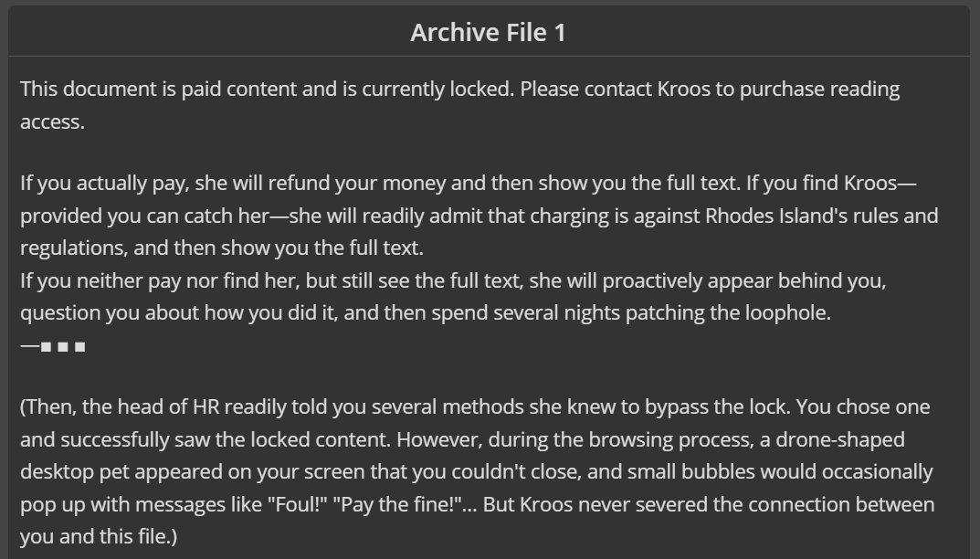Click the em dash before redacted squares
This screenshot has height=559, width=980.
(x=30, y=346)
